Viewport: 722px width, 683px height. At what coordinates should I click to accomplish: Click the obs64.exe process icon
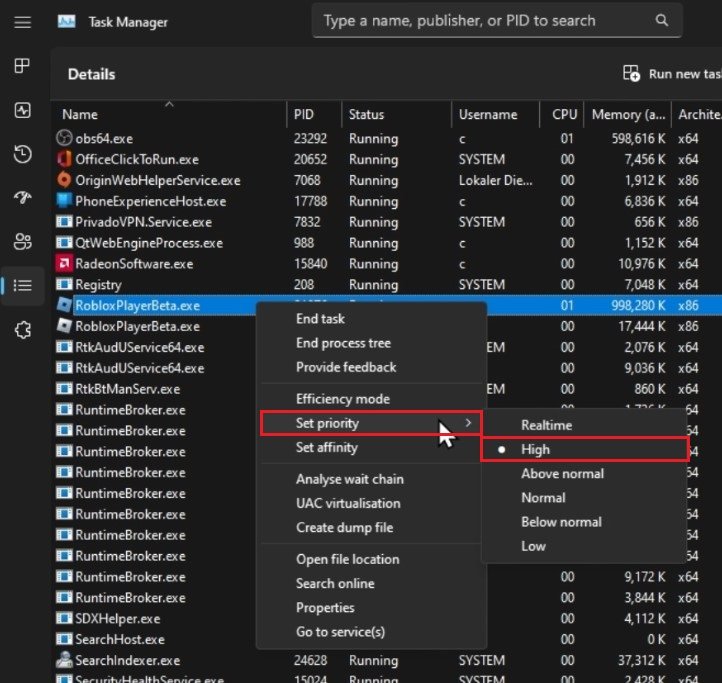pos(64,138)
